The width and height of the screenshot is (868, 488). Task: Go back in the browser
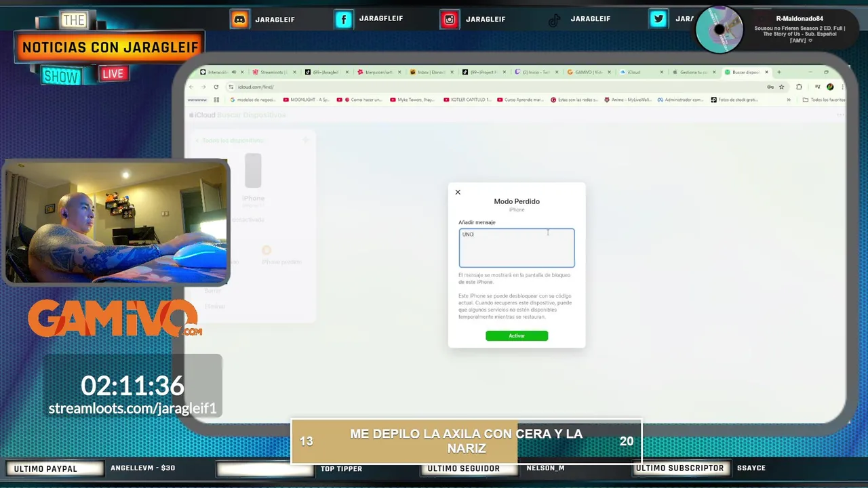pyautogui.click(x=191, y=87)
